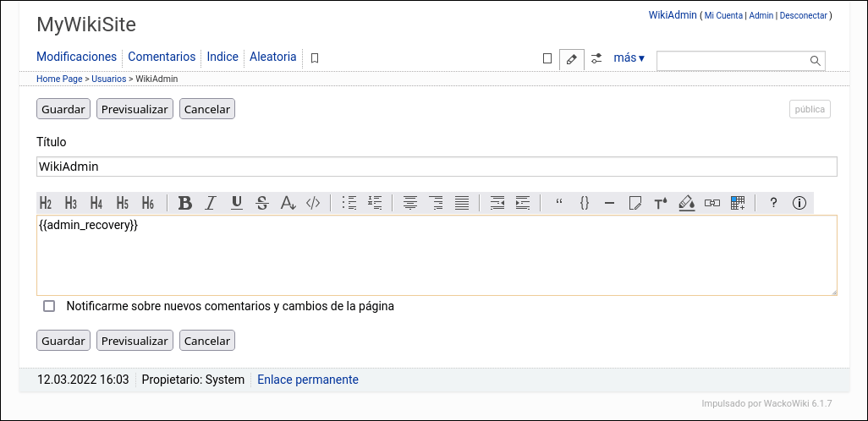Go to the Indice page
868x421 pixels.
tap(222, 57)
